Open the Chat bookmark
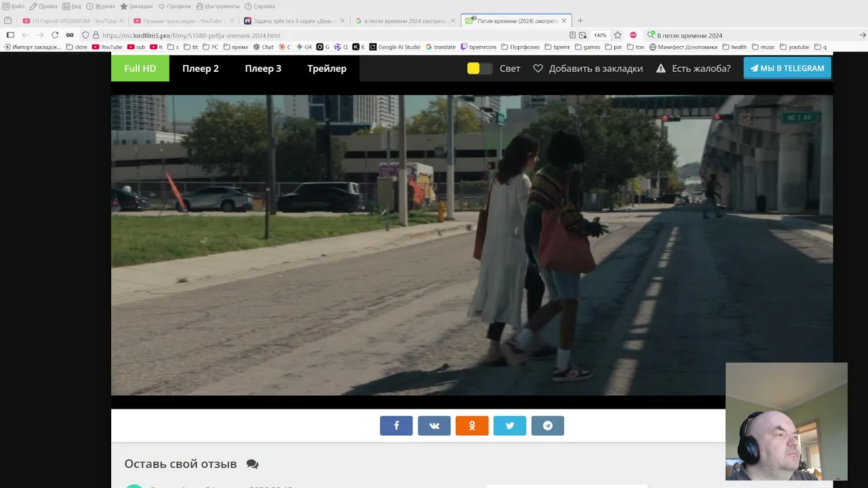The height and width of the screenshot is (488, 868). click(263, 47)
